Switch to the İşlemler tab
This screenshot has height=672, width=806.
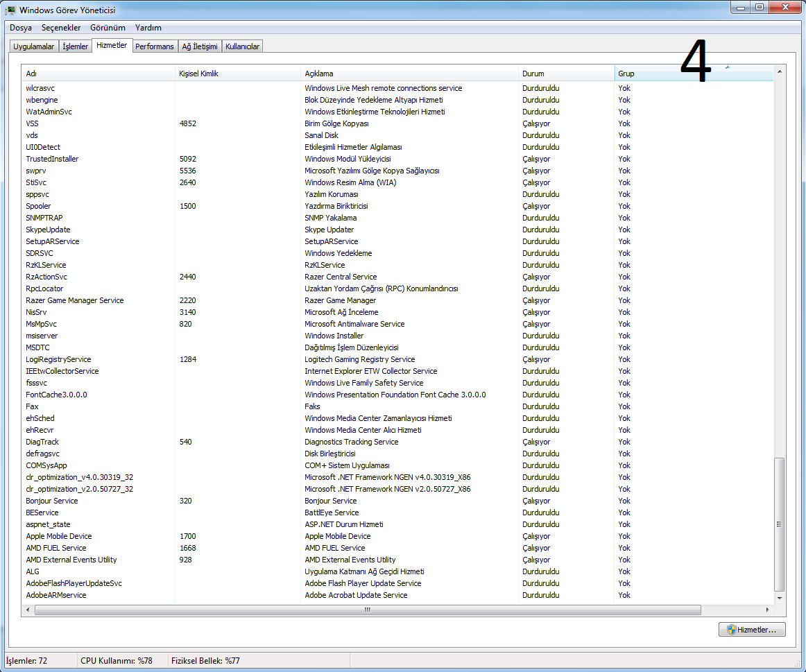(75, 46)
